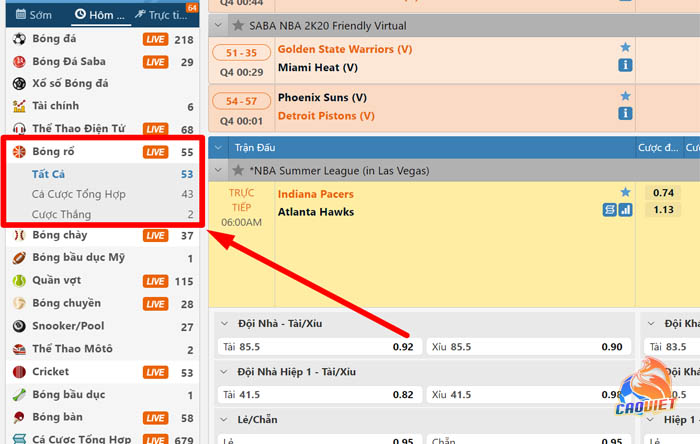Click the Bóng Đá Saba sport icon
The height and width of the screenshot is (444, 700).
click(19, 62)
